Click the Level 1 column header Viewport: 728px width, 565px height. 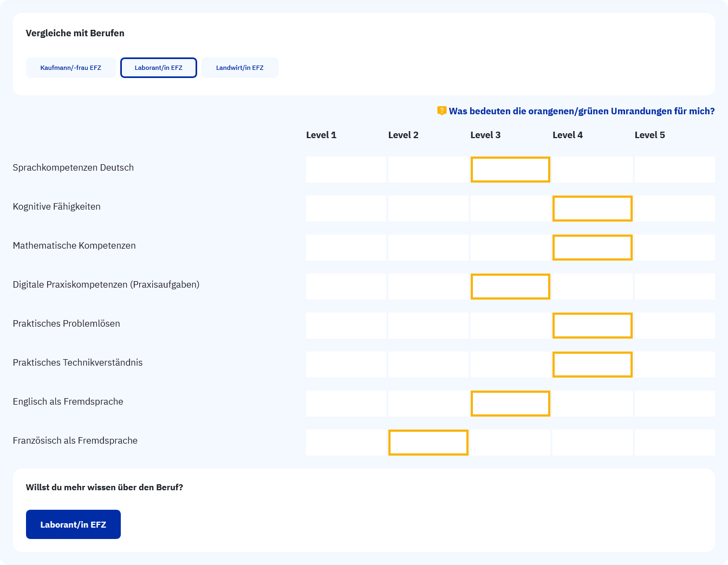[x=321, y=135]
